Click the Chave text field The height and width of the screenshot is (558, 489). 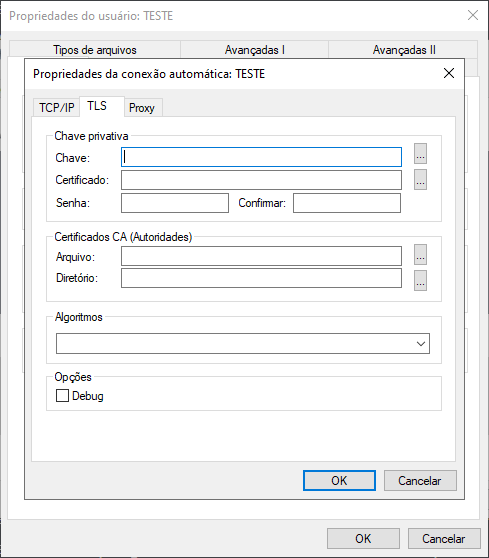262,157
